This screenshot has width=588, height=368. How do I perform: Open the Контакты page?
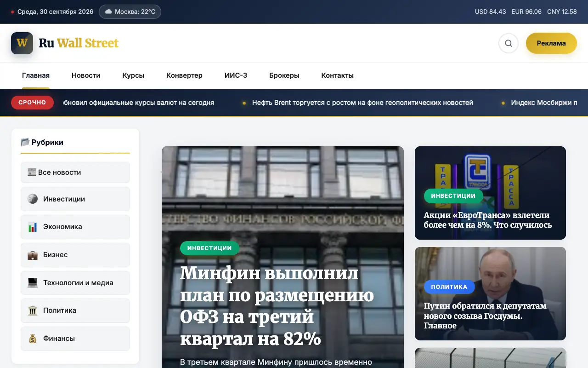coord(337,75)
